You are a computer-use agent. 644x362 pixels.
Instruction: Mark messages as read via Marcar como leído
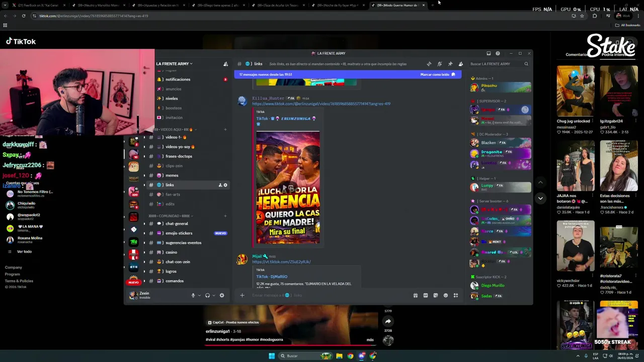[x=438, y=74]
